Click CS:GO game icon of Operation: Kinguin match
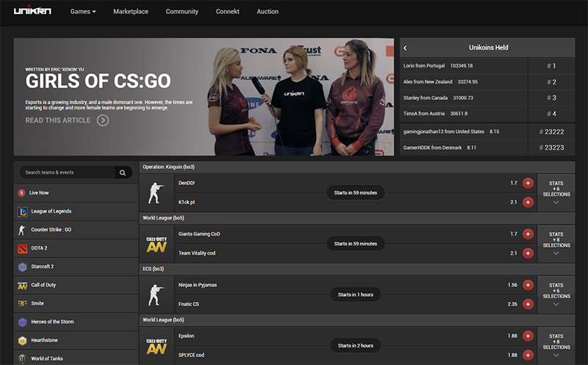 tap(157, 193)
